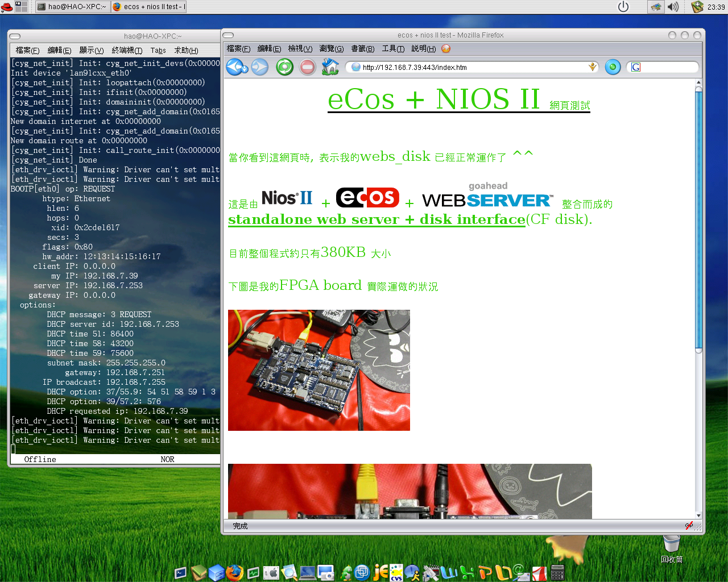This screenshot has height=582, width=728.
Task: Open the Apple preferences dock icon
Action: 271,573
